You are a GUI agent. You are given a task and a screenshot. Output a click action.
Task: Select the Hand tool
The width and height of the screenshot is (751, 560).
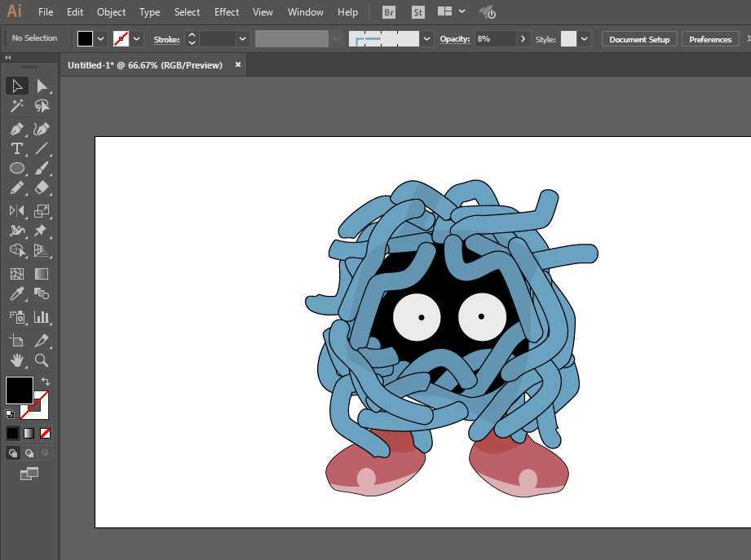click(x=16, y=360)
